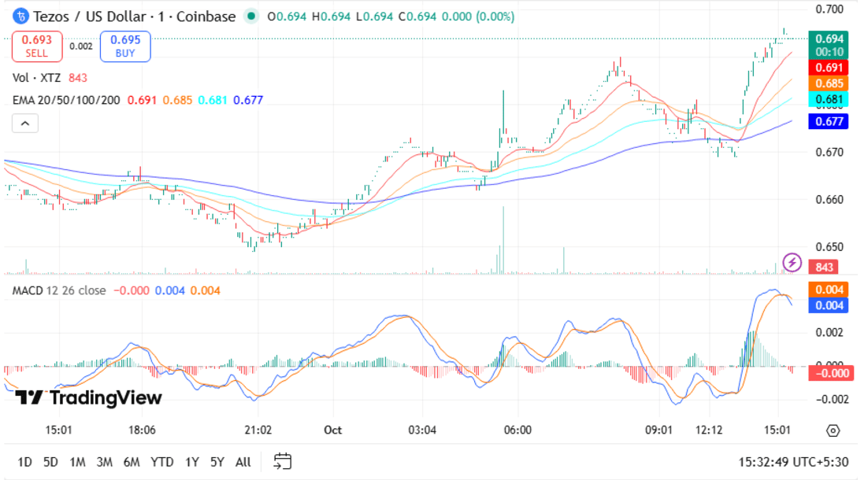Click the orange 0.004 MACD signal tag

tap(829, 290)
